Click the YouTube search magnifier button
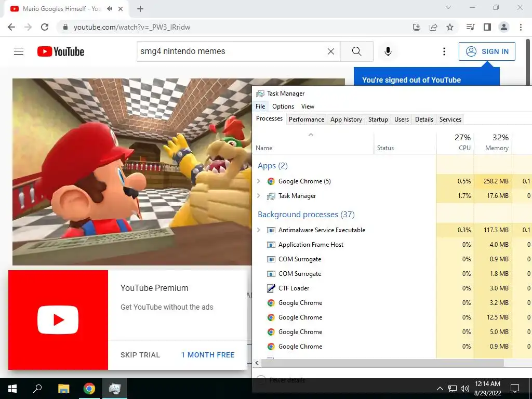This screenshot has height=399, width=532. point(357,51)
